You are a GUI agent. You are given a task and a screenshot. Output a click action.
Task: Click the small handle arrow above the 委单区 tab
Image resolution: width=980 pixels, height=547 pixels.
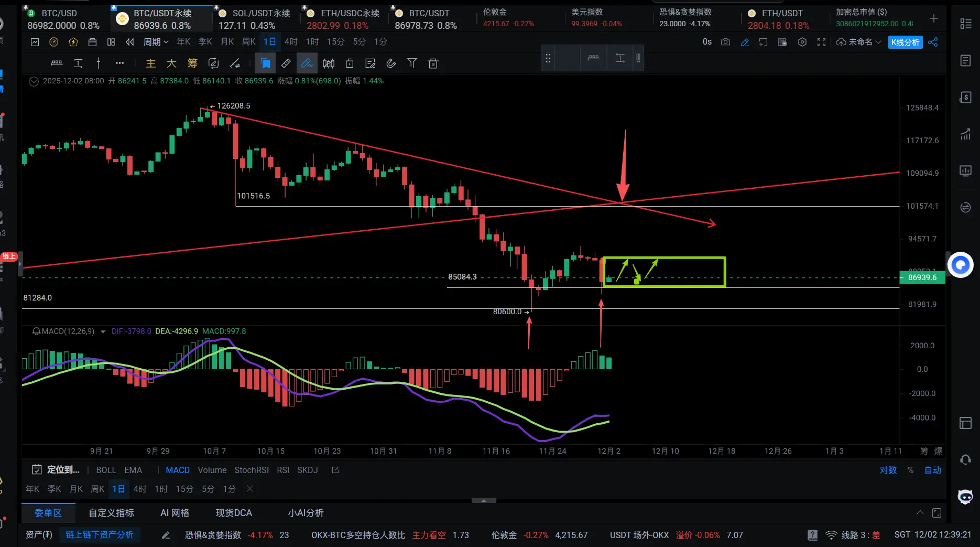(x=484, y=500)
